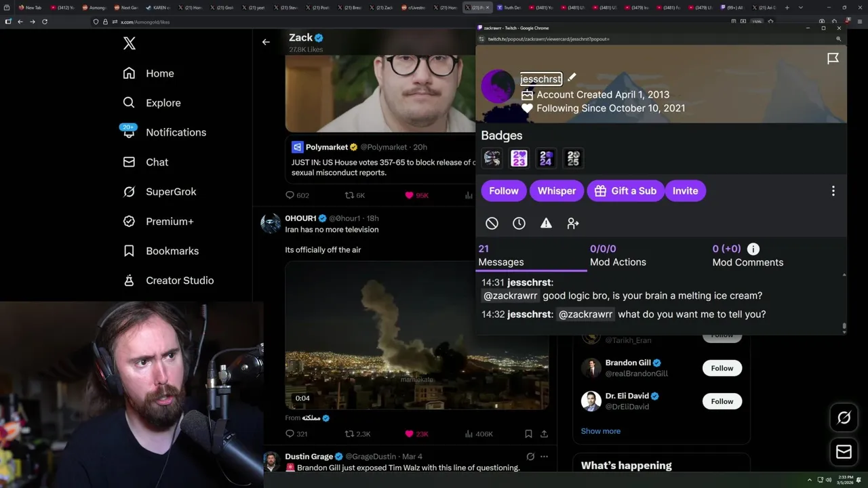Click Whisper on viewer card
Viewport: 868px width, 488px height.
coord(557,191)
